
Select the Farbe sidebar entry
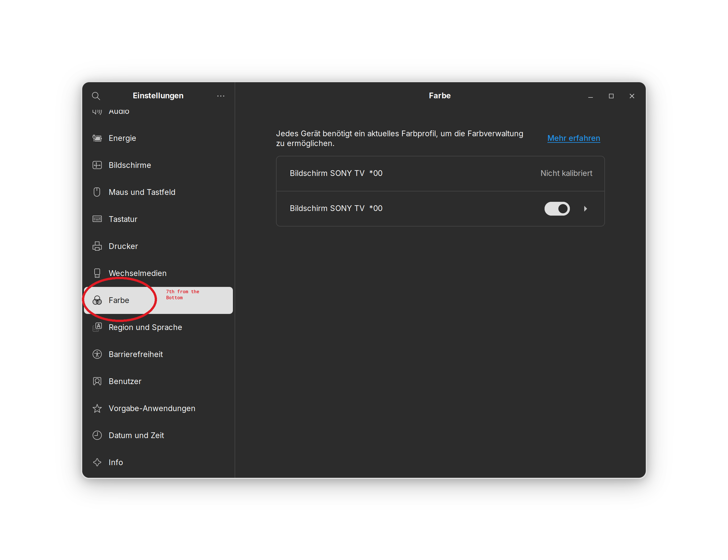click(158, 300)
